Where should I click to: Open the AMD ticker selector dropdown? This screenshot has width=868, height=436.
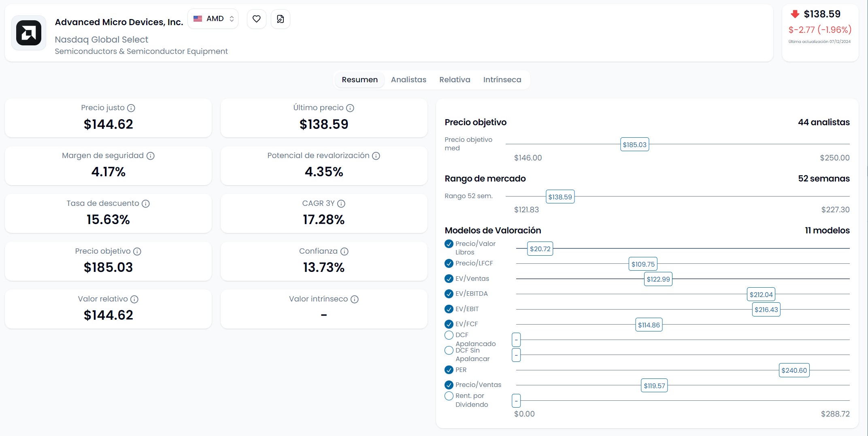[213, 19]
